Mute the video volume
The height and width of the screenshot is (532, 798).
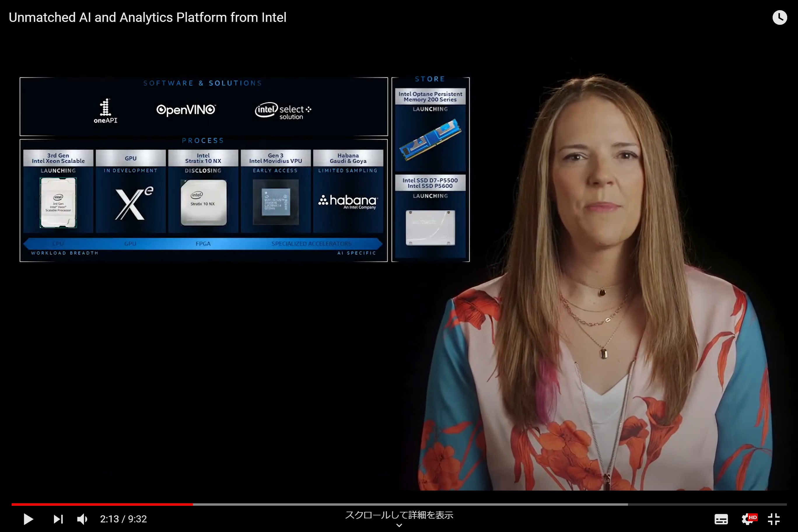(x=82, y=519)
